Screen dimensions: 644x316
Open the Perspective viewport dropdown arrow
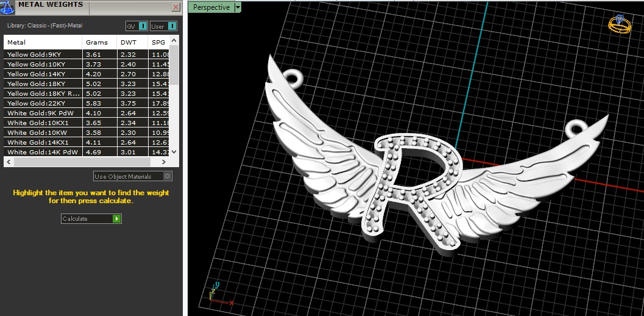238,7
